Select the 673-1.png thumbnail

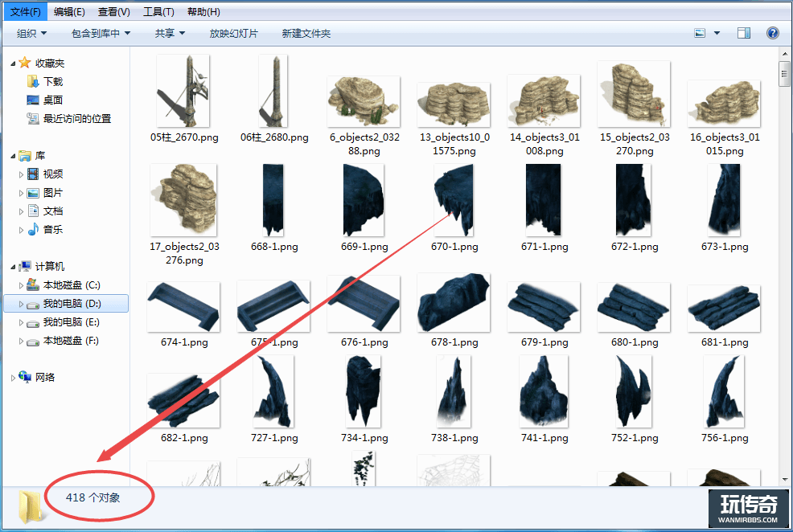(724, 200)
